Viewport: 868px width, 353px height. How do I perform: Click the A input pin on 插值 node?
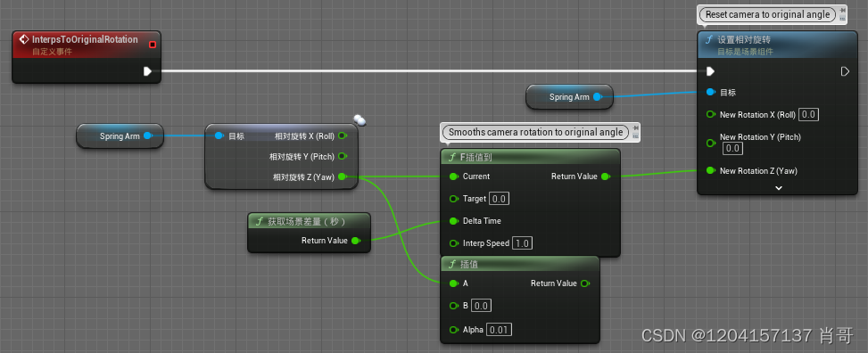[453, 283]
